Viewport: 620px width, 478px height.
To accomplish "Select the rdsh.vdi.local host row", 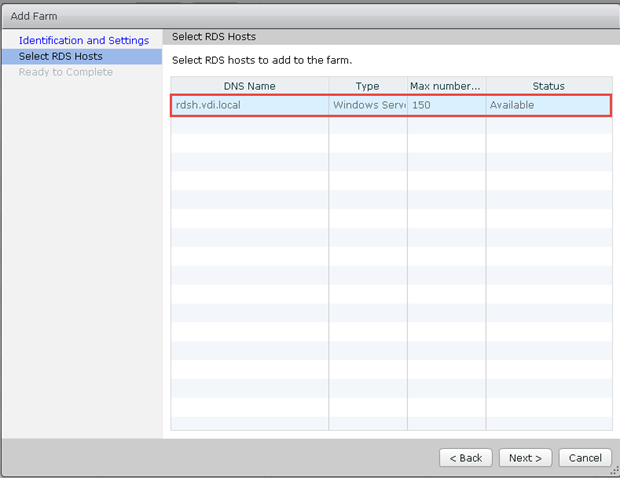I will [391, 105].
